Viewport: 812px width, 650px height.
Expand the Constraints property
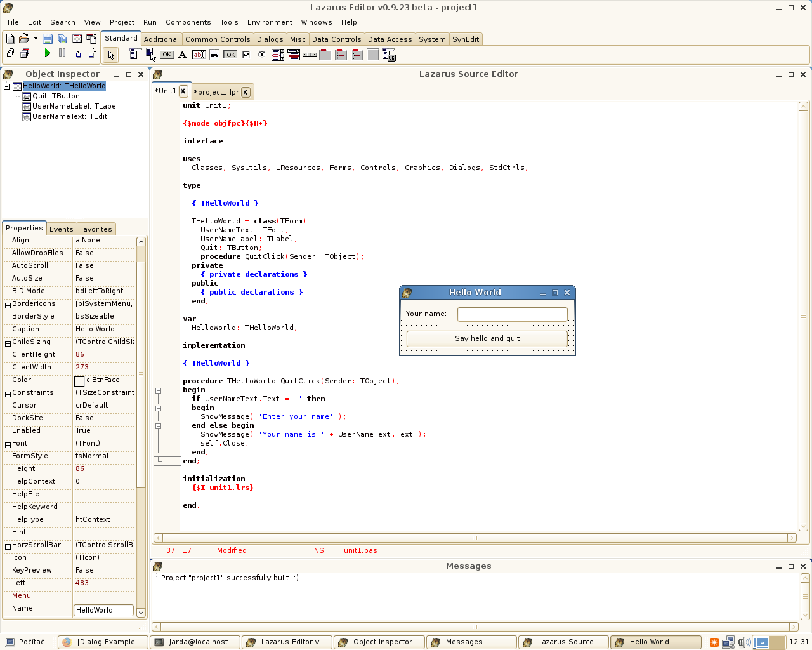[x=8, y=394]
